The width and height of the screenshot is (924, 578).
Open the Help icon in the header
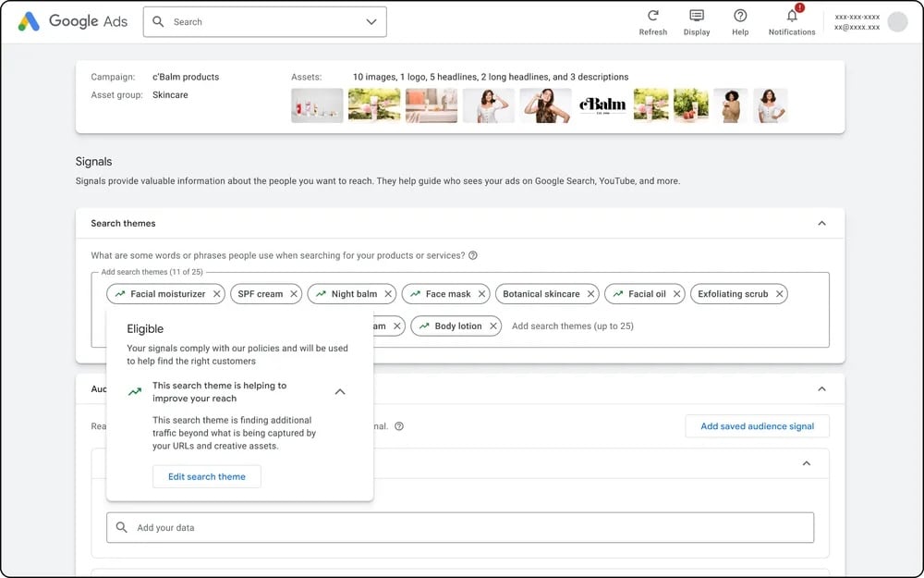740,16
